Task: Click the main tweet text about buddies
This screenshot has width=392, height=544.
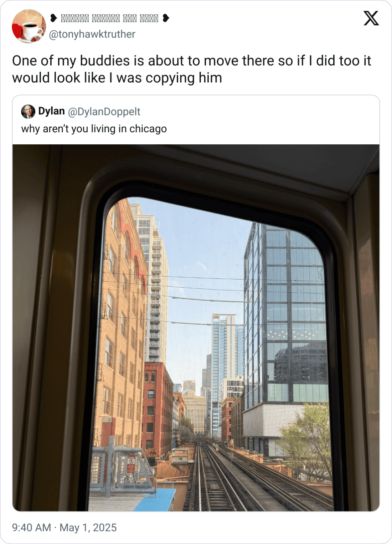Action: (192, 69)
